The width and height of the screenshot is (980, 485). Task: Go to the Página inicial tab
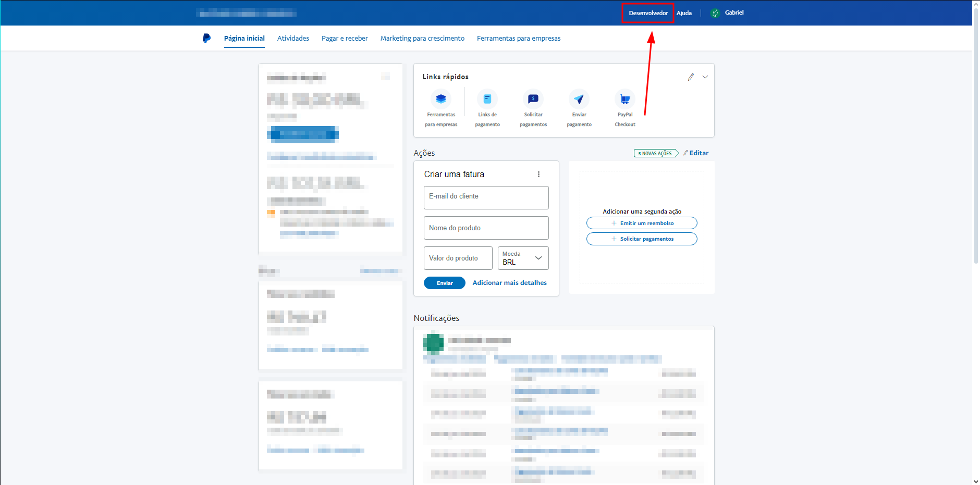pyautogui.click(x=244, y=38)
